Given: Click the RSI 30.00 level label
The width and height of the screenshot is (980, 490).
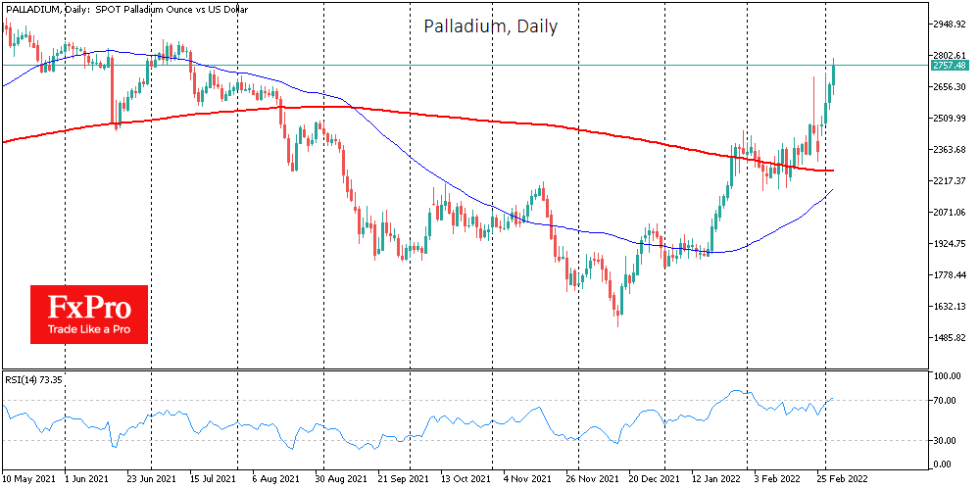Looking at the screenshot, I should coord(945,440).
